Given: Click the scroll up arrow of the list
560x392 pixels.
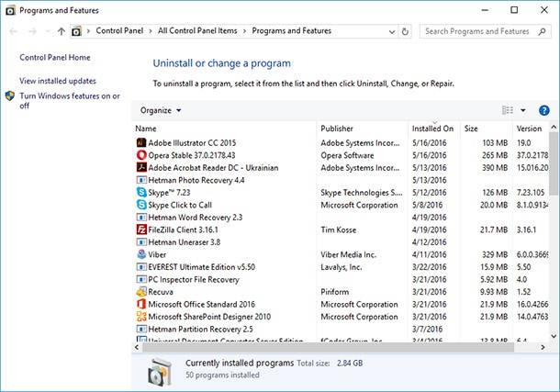Looking at the screenshot, I should pyautogui.click(x=554, y=127).
